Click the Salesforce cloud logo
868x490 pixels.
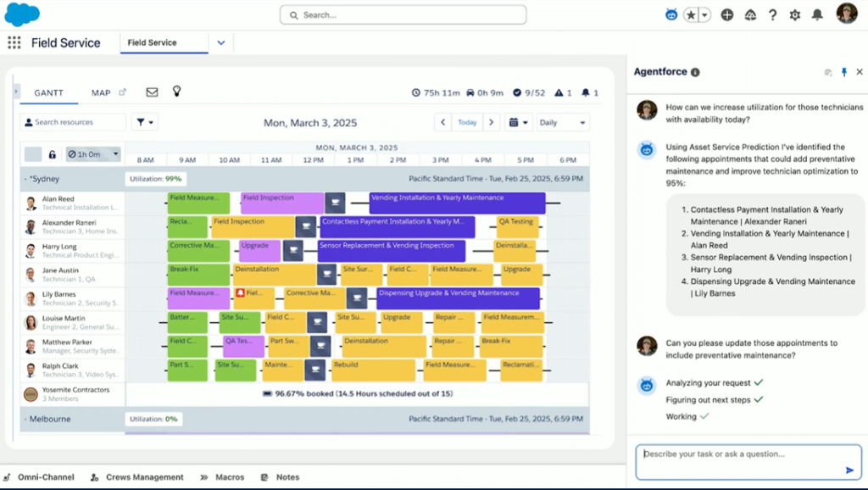click(x=22, y=14)
